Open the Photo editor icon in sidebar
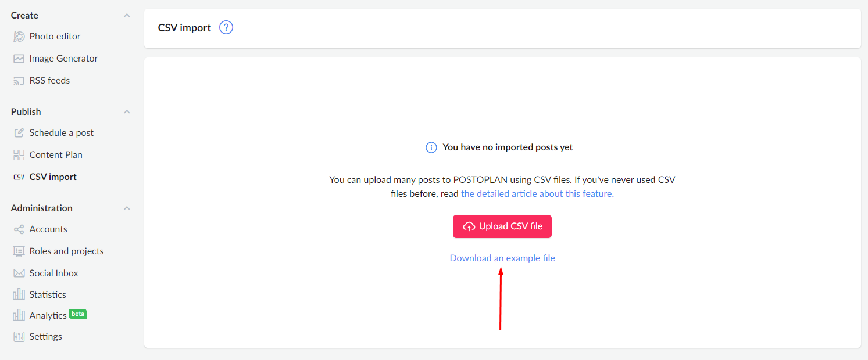The height and width of the screenshot is (360, 868). (x=19, y=37)
